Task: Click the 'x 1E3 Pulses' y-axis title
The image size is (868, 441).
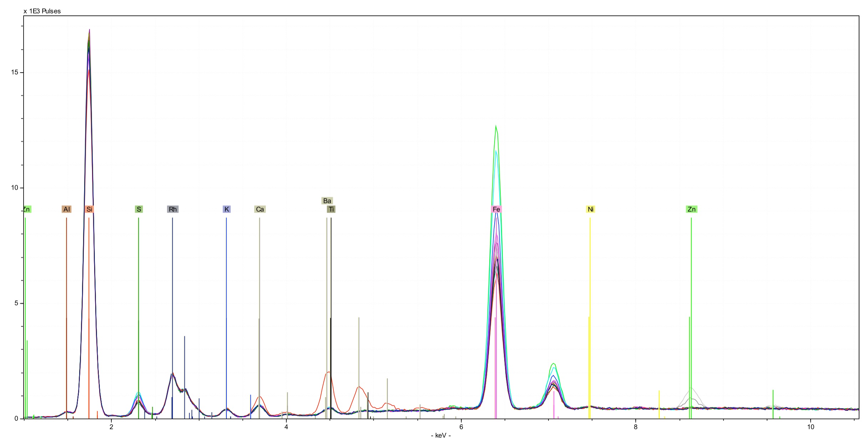Action: tap(42, 11)
